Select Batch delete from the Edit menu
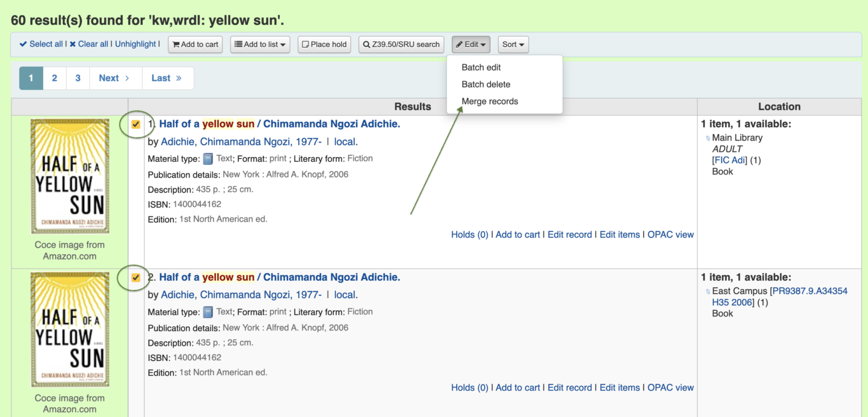Image resolution: width=868 pixels, height=417 pixels. click(x=486, y=85)
